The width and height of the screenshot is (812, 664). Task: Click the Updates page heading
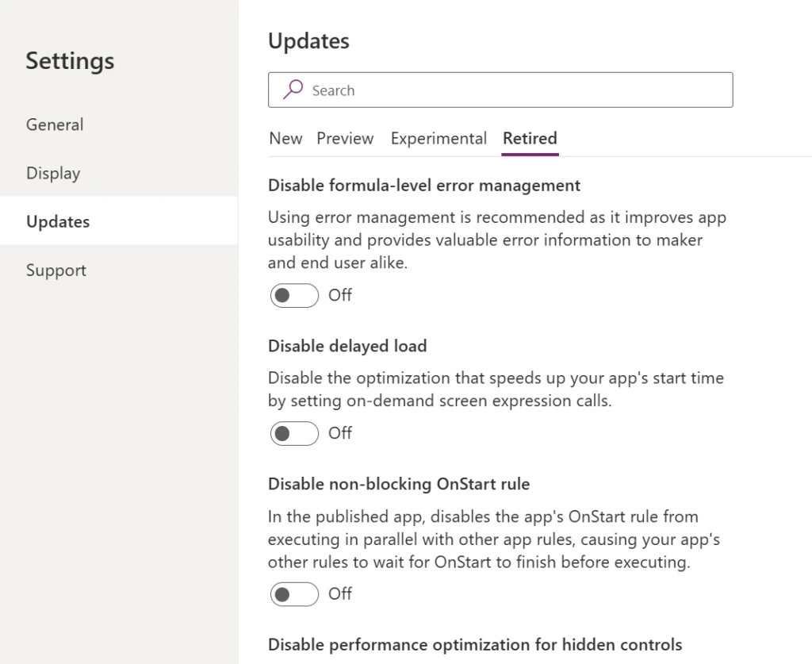[x=308, y=41]
